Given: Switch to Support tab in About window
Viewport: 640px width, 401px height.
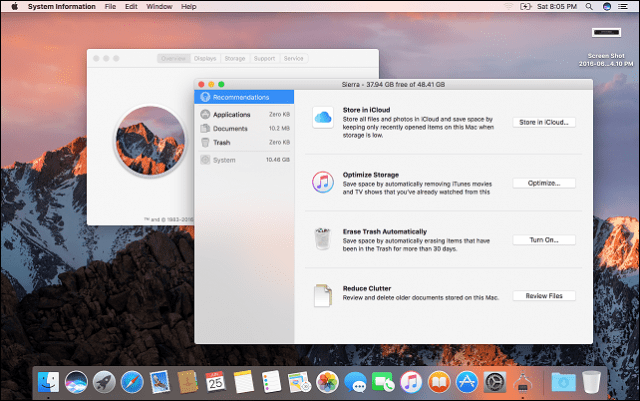Looking at the screenshot, I should coord(264,58).
